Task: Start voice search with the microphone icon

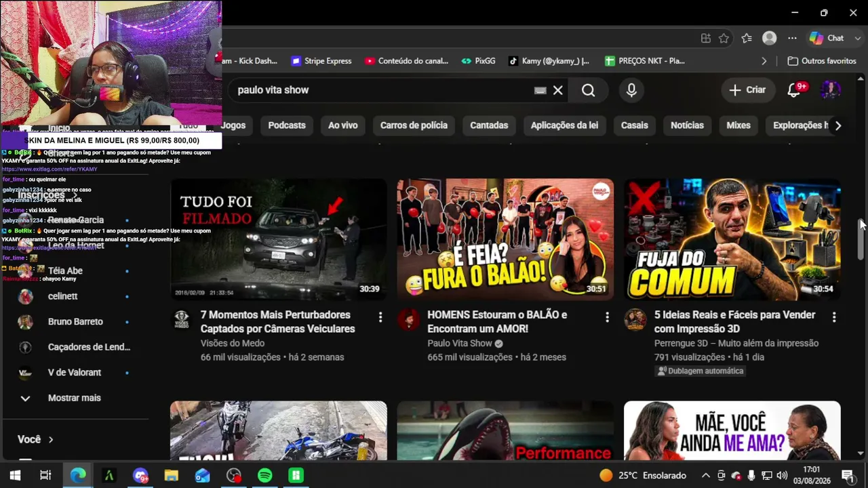Action: tap(631, 90)
